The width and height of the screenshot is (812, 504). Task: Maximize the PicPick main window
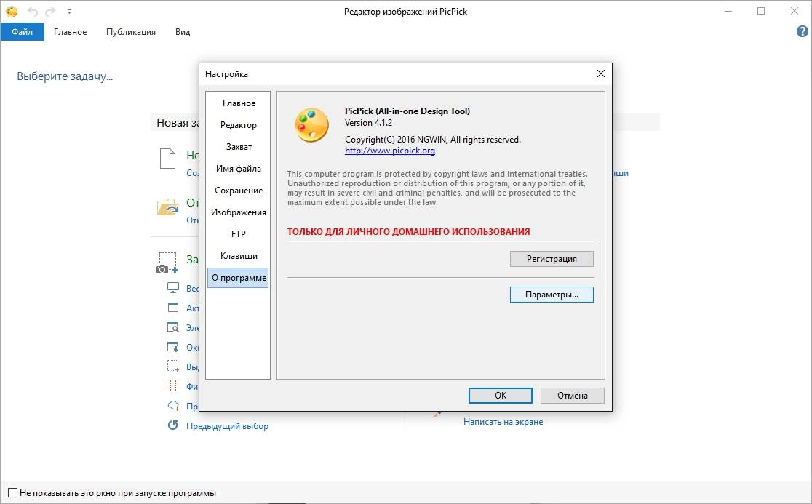pos(761,11)
